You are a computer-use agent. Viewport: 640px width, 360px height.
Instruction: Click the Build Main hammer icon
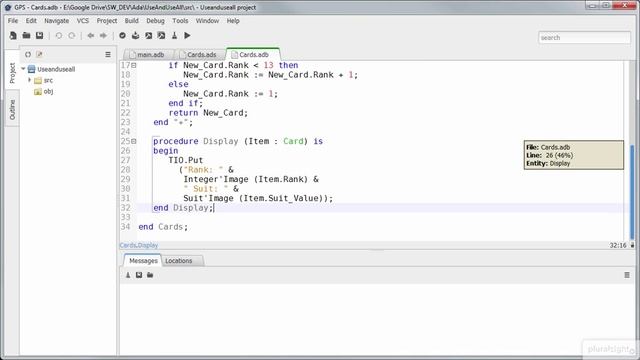click(x=162, y=36)
